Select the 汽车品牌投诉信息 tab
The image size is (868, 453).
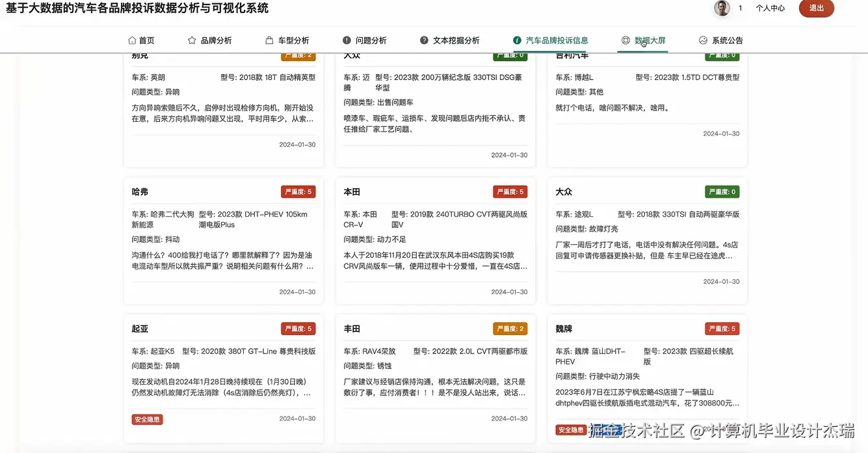coord(551,40)
